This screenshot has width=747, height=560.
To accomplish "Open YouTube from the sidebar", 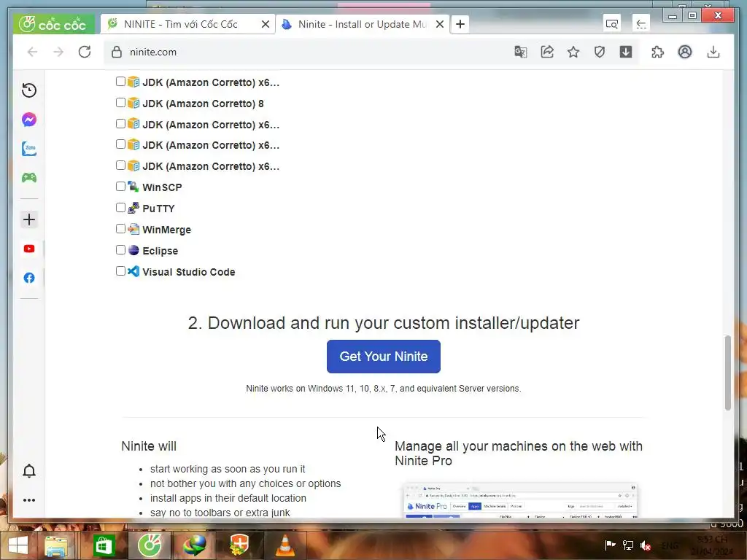I will point(29,249).
